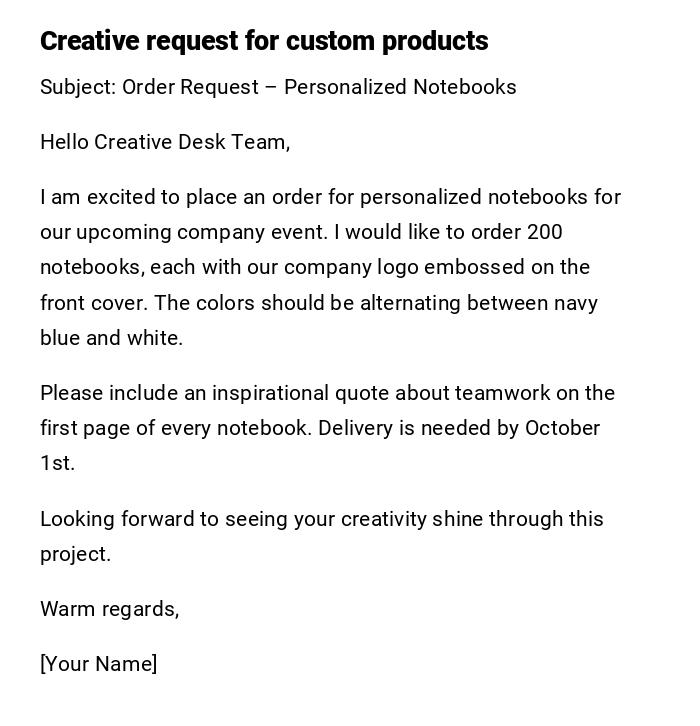Click the sign-off "Warm regards,"
Screen dimensions: 700x726
point(109,609)
